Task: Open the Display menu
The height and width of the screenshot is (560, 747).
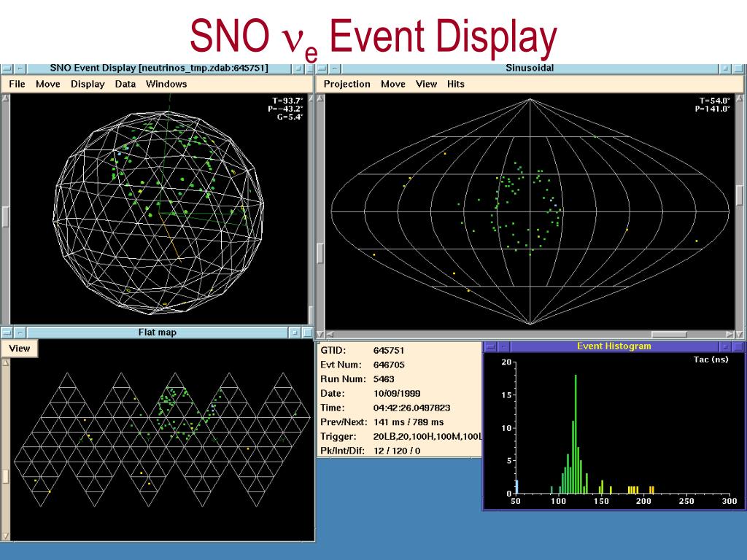Action: point(88,84)
